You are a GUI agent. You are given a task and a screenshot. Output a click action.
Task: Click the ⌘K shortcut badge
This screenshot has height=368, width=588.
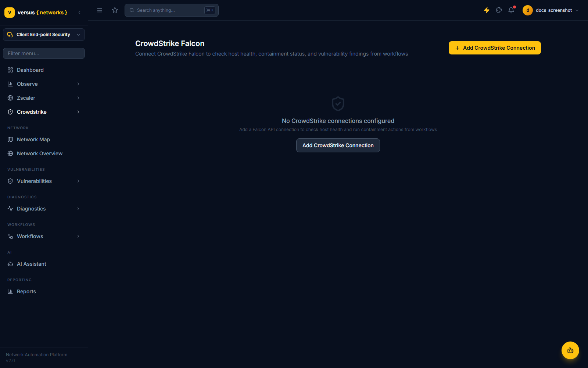coord(210,10)
